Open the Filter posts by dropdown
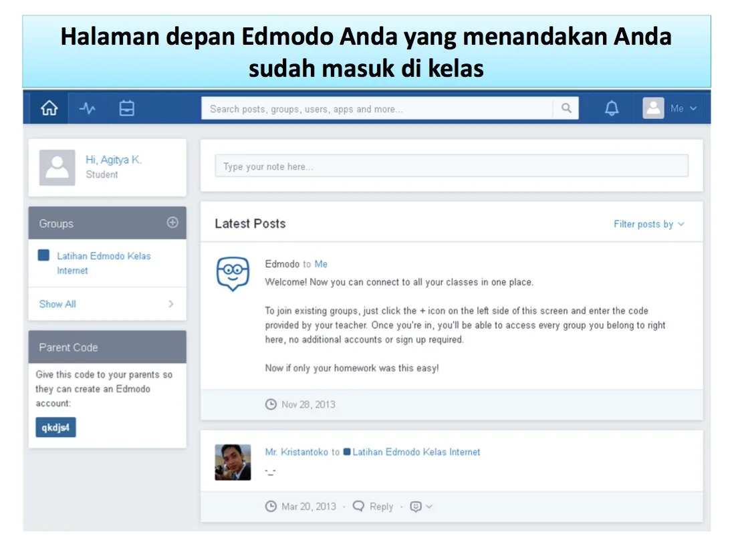Image resolution: width=736 pixels, height=560 pixels. 648,225
